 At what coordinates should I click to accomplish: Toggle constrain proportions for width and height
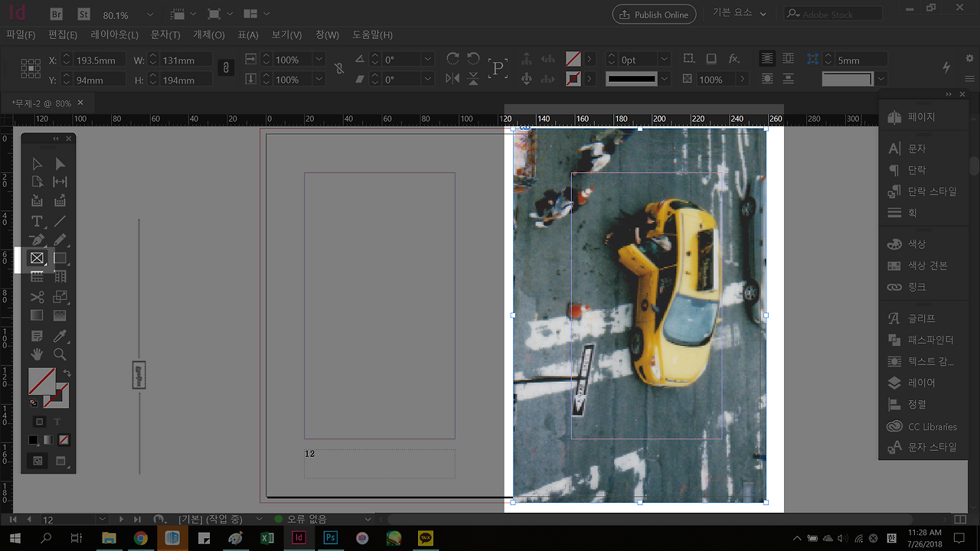tap(226, 68)
